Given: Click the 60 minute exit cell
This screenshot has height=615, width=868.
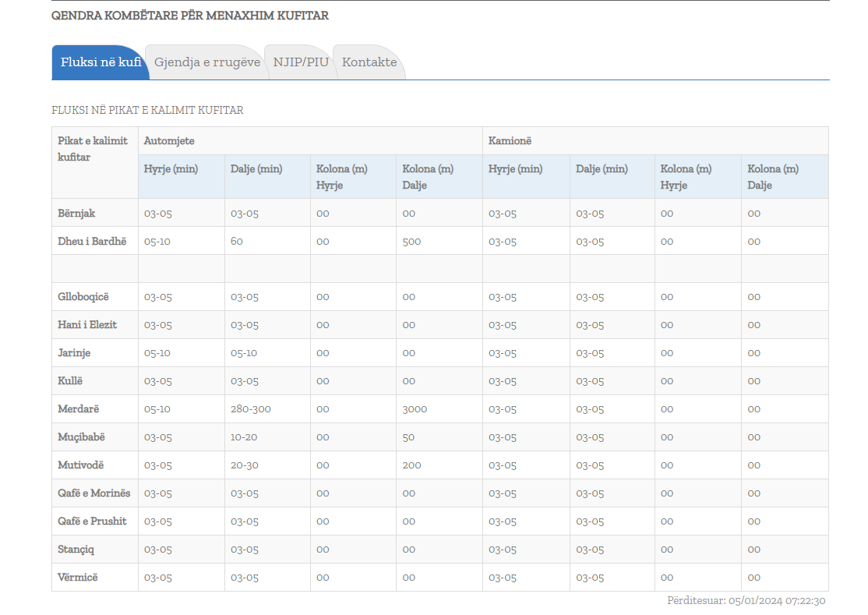Looking at the screenshot, I should [237, 241].
